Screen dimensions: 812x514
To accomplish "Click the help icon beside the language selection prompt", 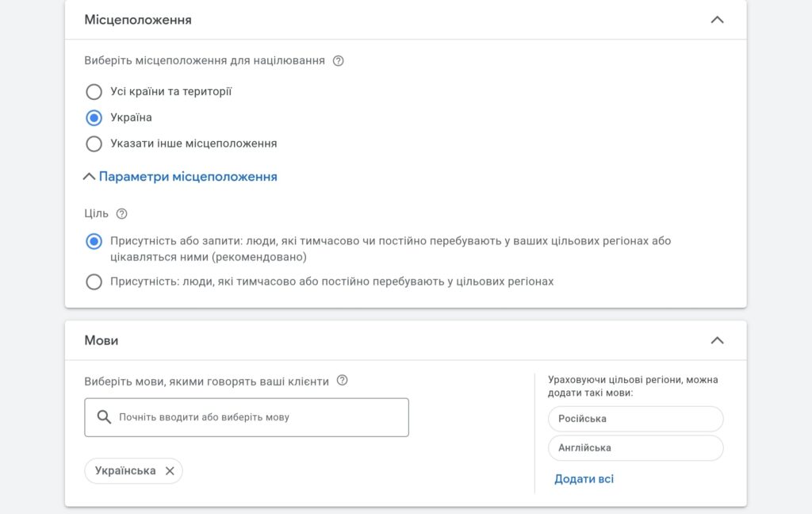I will (x=342, y=381).
